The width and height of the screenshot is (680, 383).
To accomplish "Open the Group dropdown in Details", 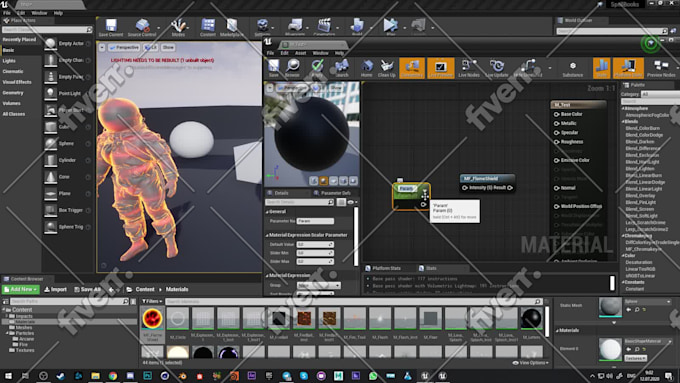I will coord(319,285).
